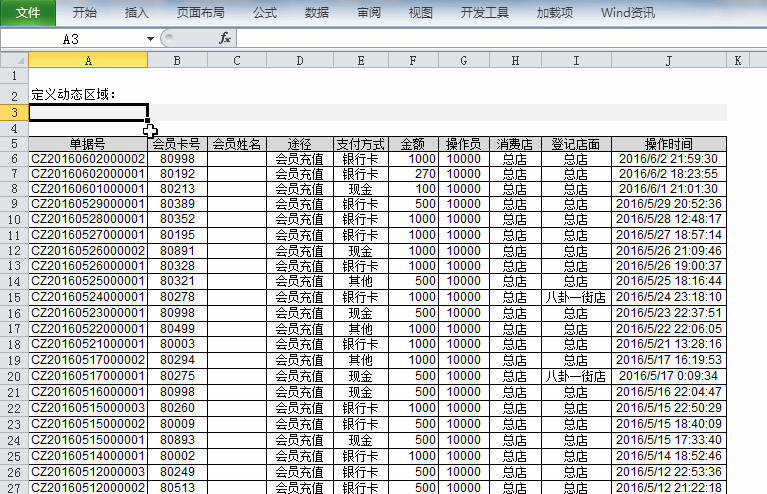The height and width of the screenshot is (494, 767).
Task: Select column K header
Action: click(738, 60)
